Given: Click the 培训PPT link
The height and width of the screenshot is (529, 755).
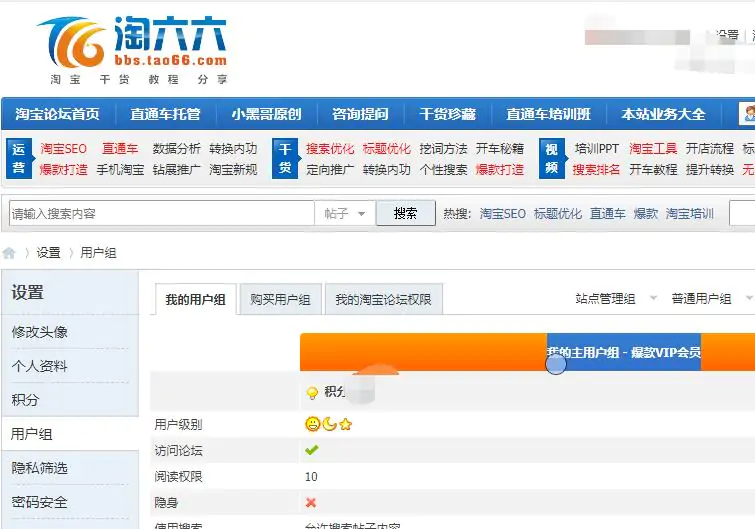Looking at the screenshot, I should coord(597,148).
